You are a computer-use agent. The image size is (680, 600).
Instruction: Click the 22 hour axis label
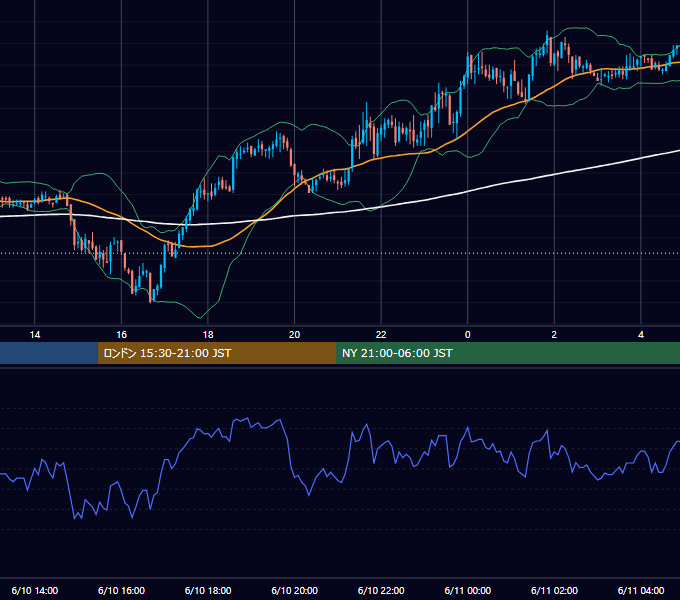coord(381,335)
